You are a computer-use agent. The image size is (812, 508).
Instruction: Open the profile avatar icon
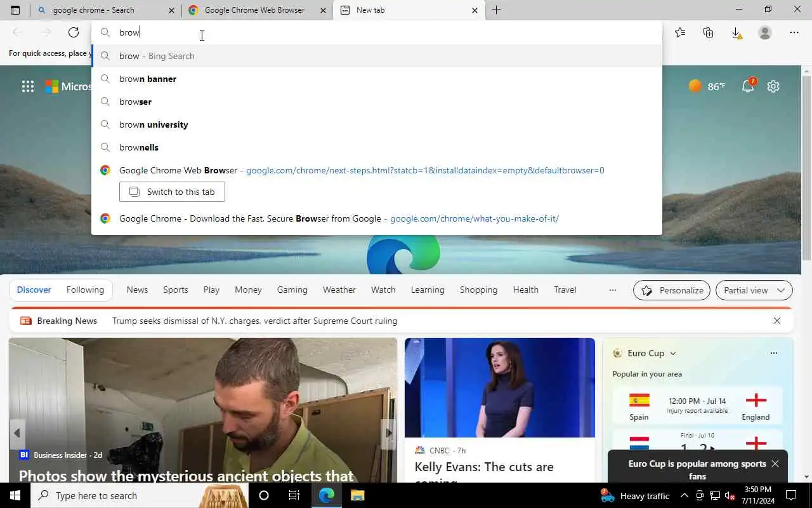click(765, 32)
